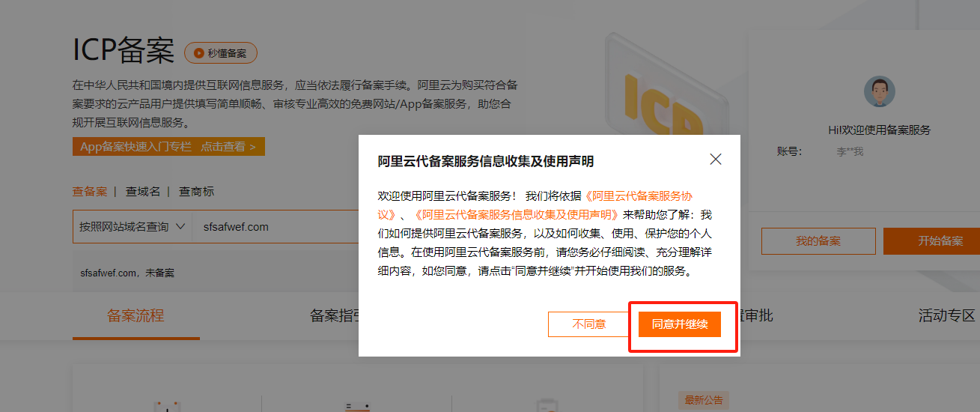Viewport: 980px width, 412px height.
Task: Click the user avatar picture
Action: (880, 91)
